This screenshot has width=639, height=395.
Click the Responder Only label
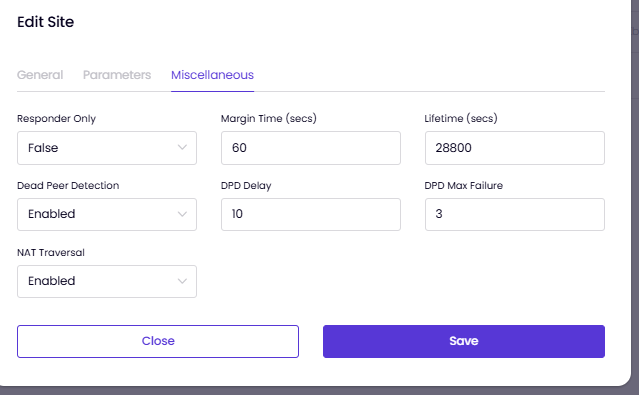(57, 119)
